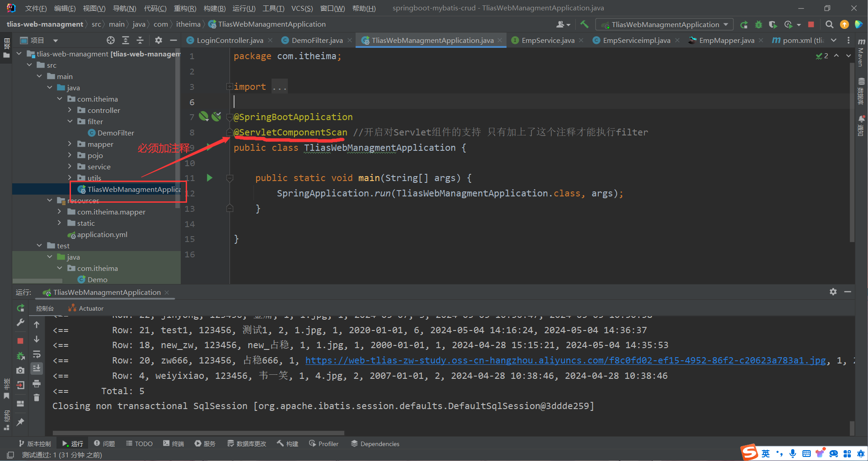Click the aliyuncs image URL link in console
This screenshot has height=461, width=868.
pos(565,360)
